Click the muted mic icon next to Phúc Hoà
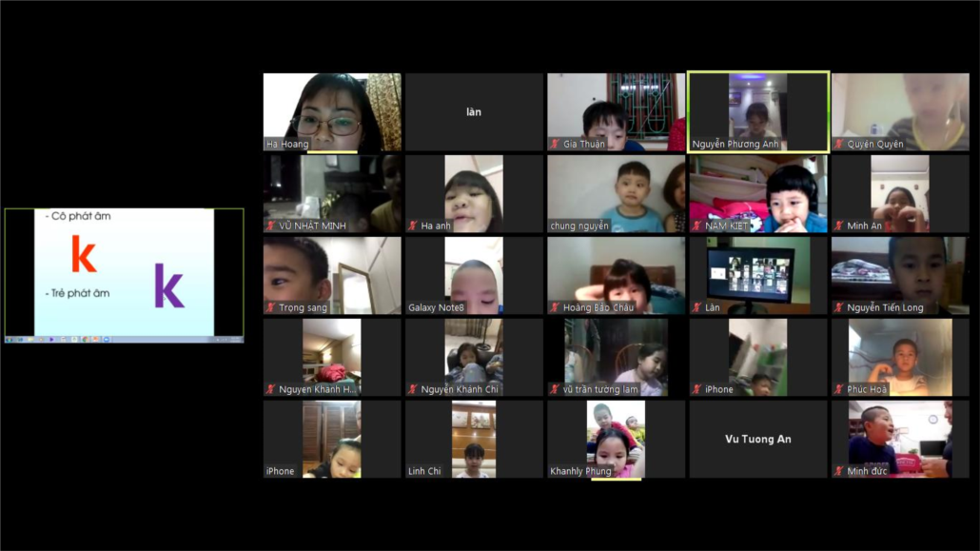This screenshot has width=980, height=551. coord(839,390)
